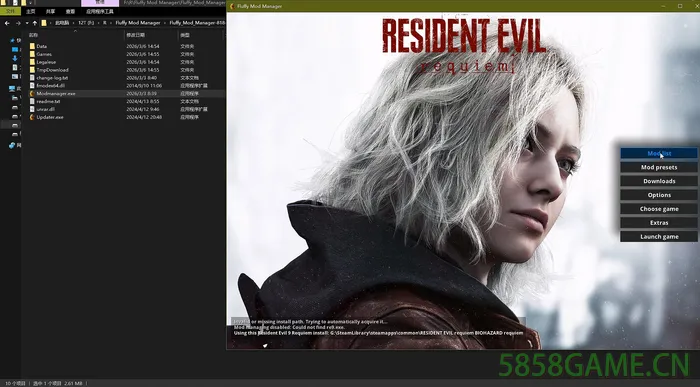Image resolution: width=700 pixels, height=387 pixels.
Task: Click the quick access toolbar dropdown in Explorer title
Action: tap(31, 3)
